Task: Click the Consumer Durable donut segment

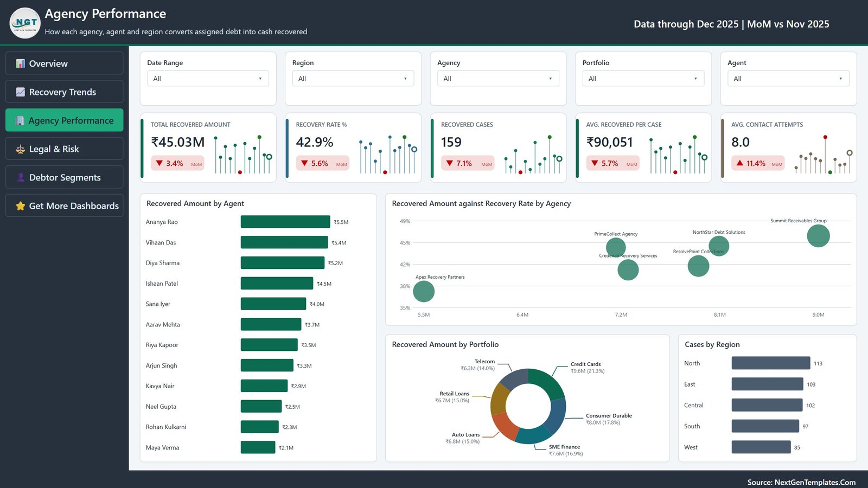Action: click(557, 416)
